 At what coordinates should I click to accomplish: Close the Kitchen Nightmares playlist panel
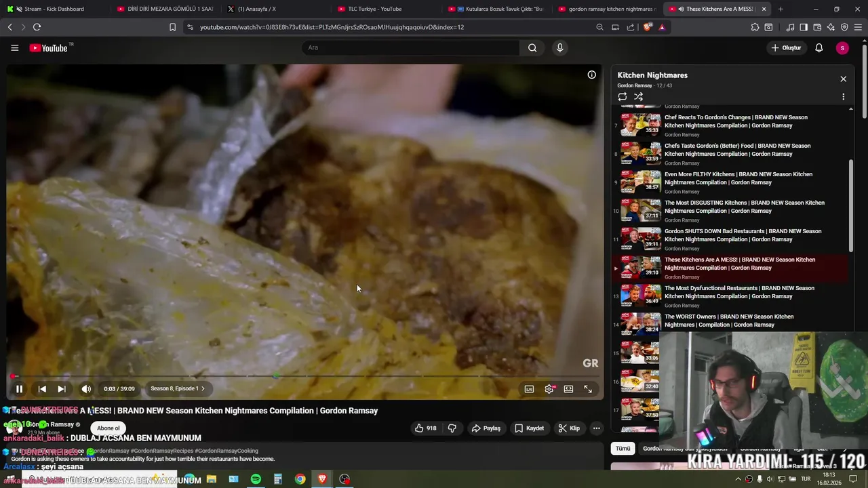tap(843, 79)
